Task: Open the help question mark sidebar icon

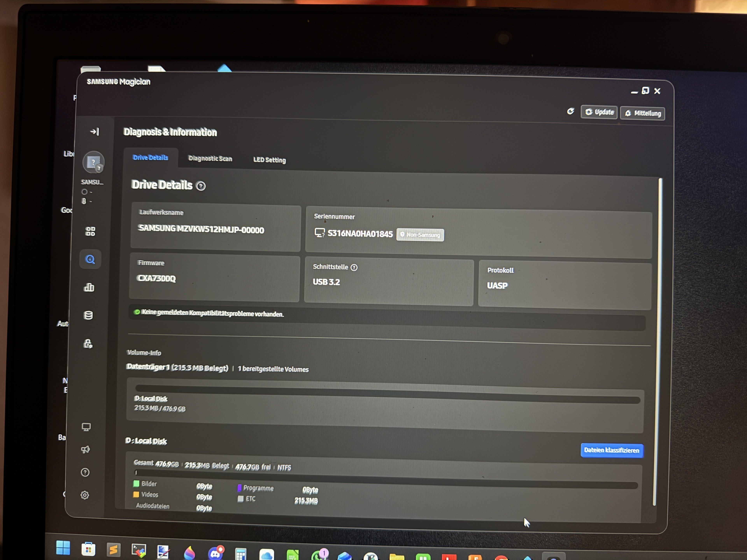Action: (85, 472)
